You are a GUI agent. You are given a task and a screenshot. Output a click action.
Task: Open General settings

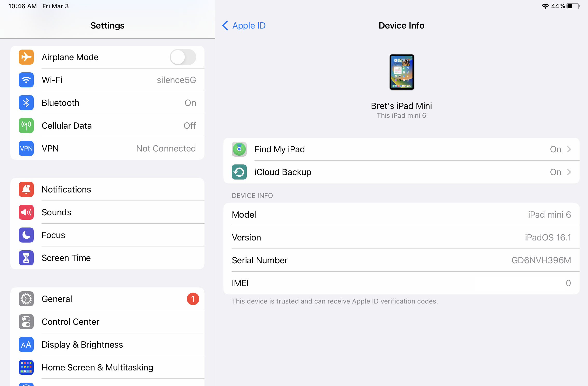click(x=107, y=299)
